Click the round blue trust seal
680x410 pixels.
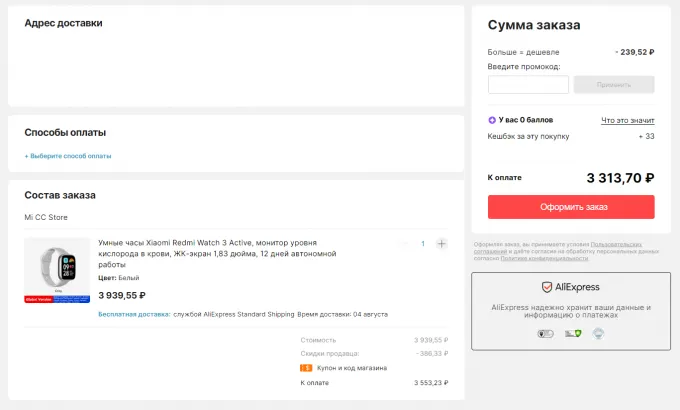596,334
